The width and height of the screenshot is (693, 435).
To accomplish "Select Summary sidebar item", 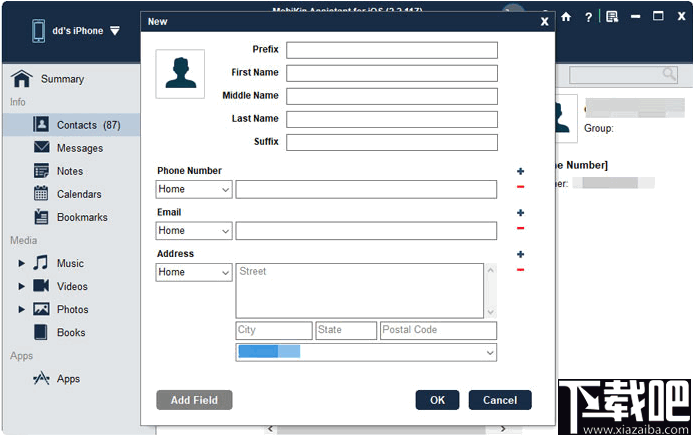I will pyautogui.click(x=72, y=79).
